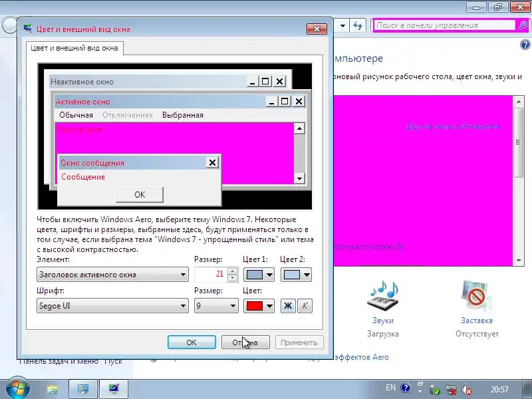Open the Windows Start menu orb
The width and height of the screenshot is (532, 399).
click(x=18, y=389)
